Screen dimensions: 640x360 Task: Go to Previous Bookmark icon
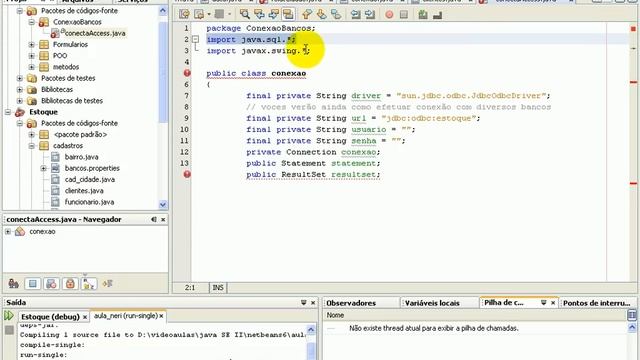click(307, 15)
